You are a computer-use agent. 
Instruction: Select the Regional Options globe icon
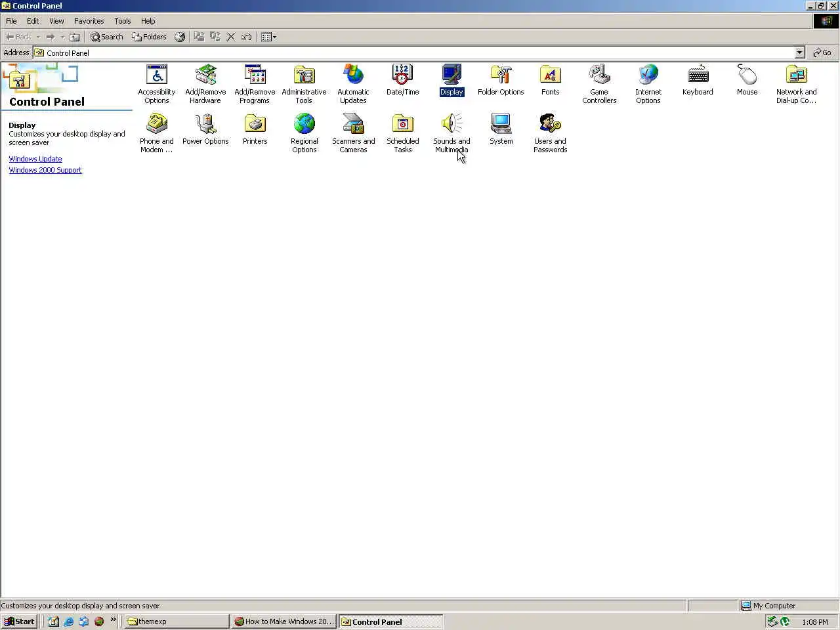[x=304, y=133]
